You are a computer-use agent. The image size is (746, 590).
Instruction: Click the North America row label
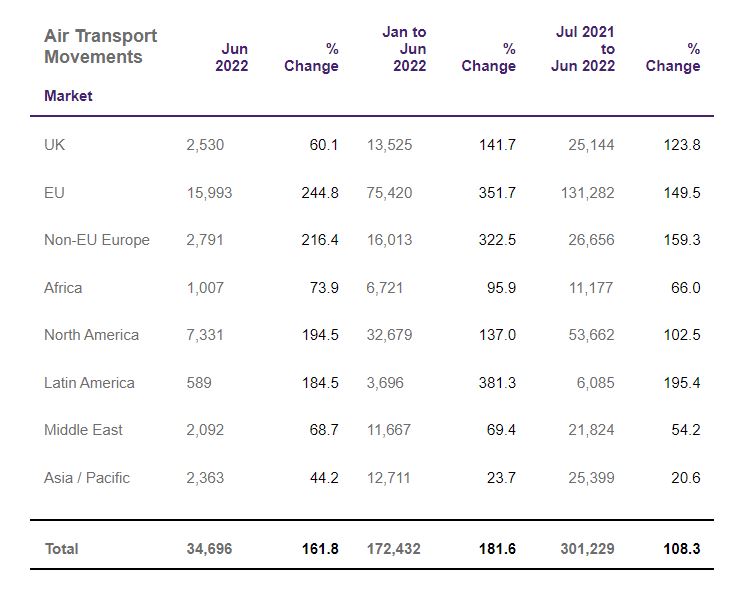[91, 335]
